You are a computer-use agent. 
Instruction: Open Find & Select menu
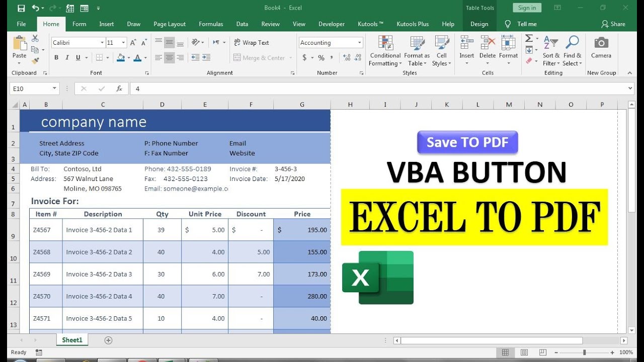coord(573,51)
